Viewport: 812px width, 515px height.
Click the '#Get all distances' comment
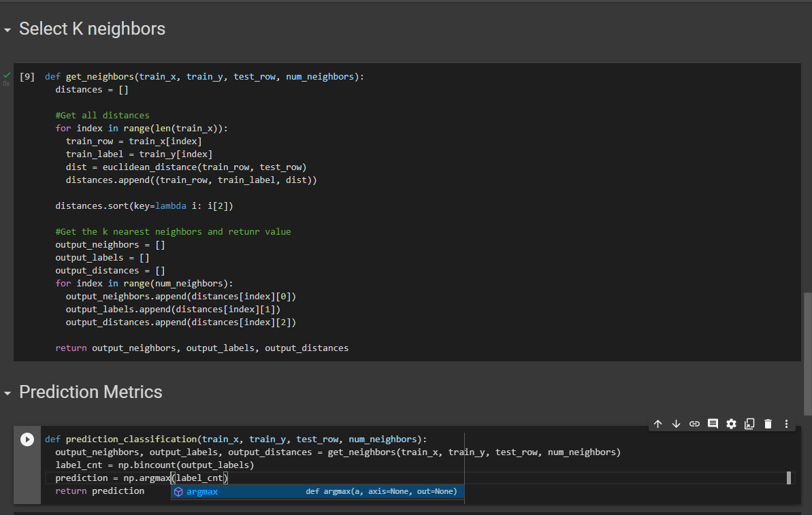(x=102, y=116)
